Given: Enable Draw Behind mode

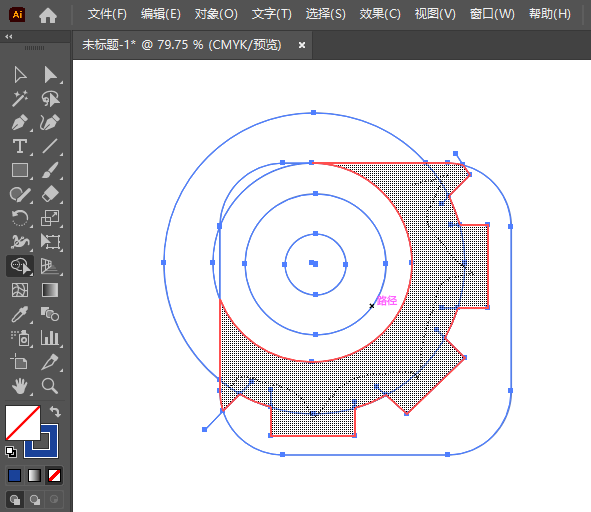Looking at the screenshot, I should 35,500.
